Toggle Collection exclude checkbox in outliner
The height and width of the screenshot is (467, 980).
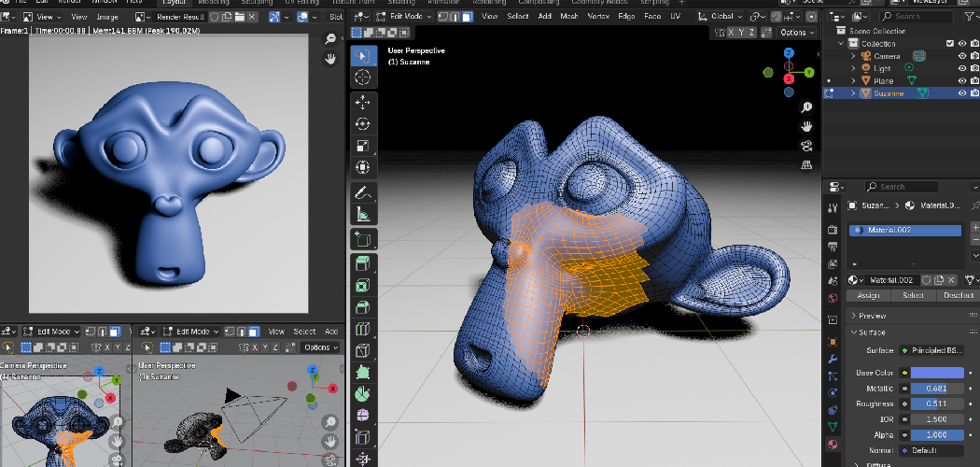click(950, 43)
